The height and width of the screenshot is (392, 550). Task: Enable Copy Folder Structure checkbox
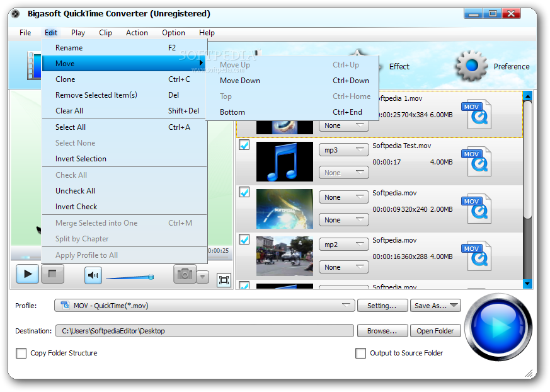tap(21, 353)
